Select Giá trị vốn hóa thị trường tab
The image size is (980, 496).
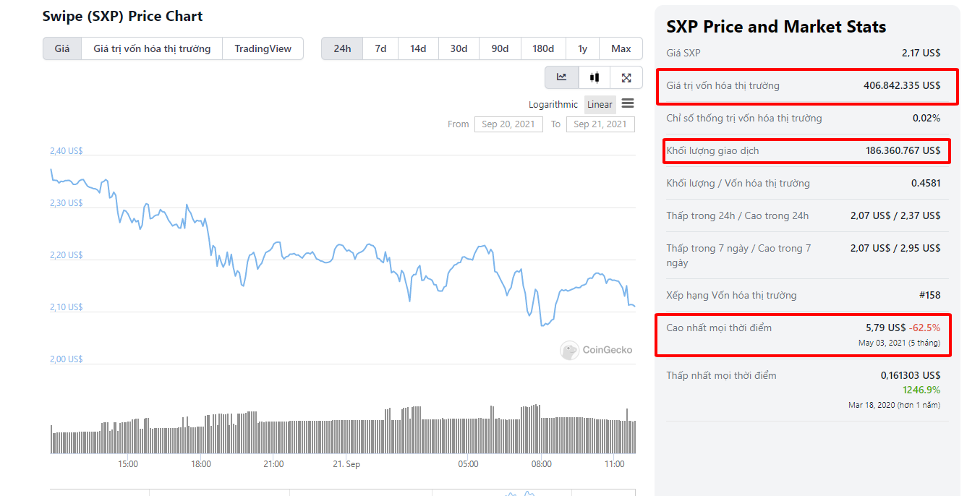pos(152,48)
